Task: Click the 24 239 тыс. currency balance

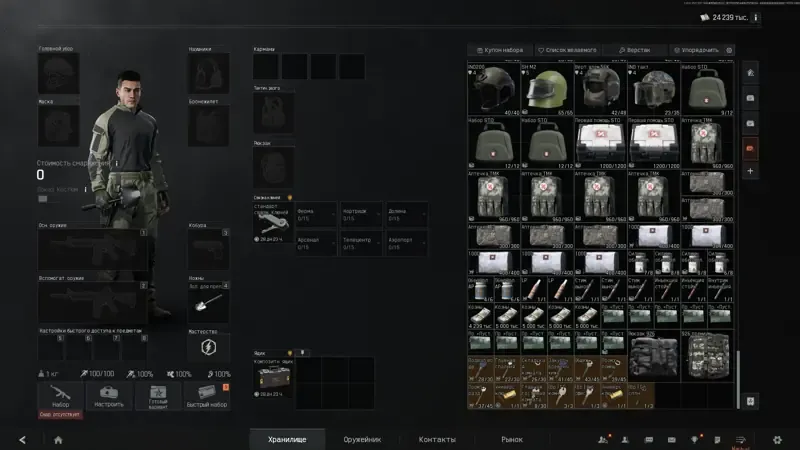Action: (x=724, y=17)
